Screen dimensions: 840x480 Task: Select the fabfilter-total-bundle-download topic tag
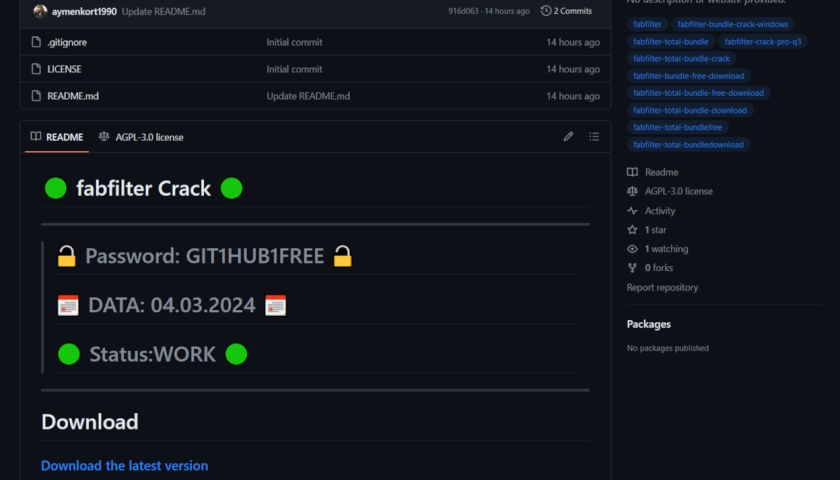coord(690,110)
